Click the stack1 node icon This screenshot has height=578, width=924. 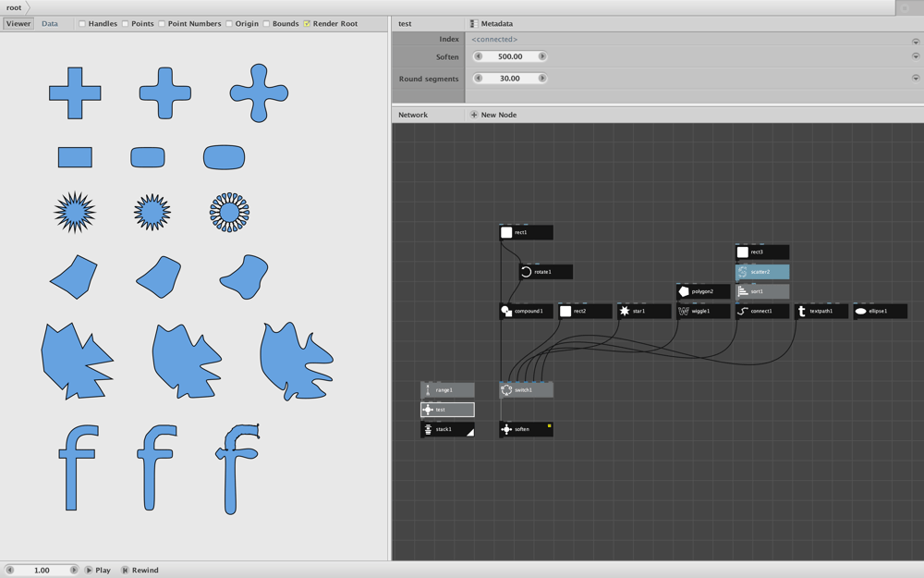coord(428,429)
